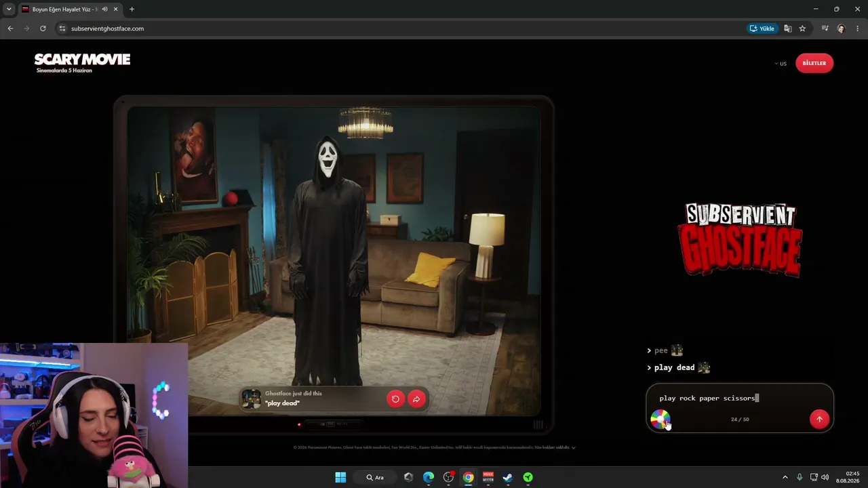Show hidden system tray icons
The image size is (868, 488).
[x=785, y=477]
